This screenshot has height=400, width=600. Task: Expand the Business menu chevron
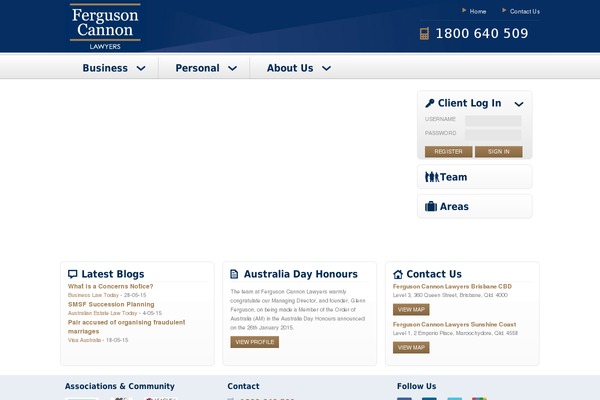click(x=141, y=69)
